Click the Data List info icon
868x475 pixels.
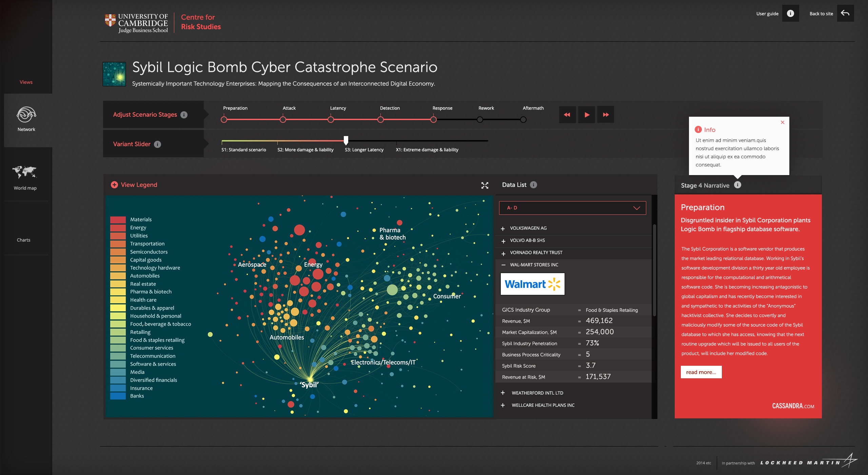(534, 185)
